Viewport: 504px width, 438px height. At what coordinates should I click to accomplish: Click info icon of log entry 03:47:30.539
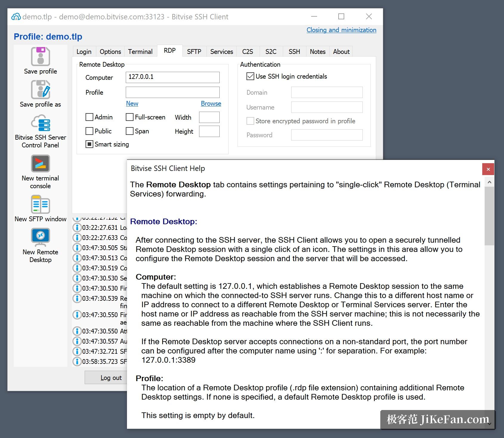77,298
